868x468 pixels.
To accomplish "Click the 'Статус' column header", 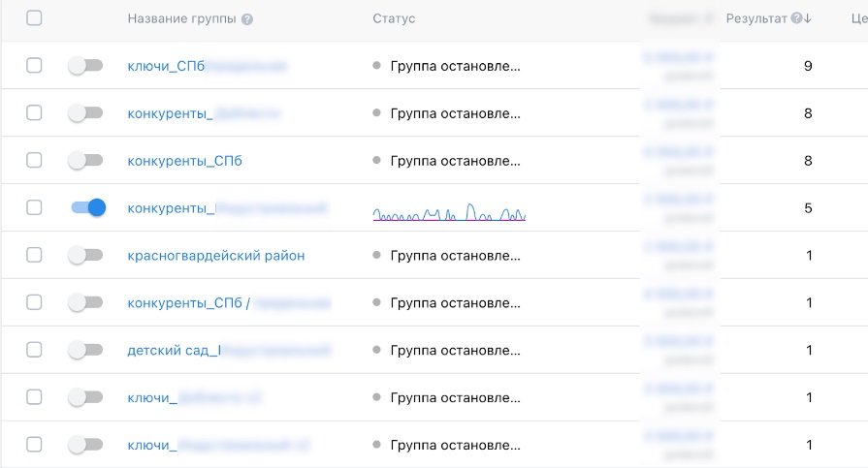I will [394, 19].
